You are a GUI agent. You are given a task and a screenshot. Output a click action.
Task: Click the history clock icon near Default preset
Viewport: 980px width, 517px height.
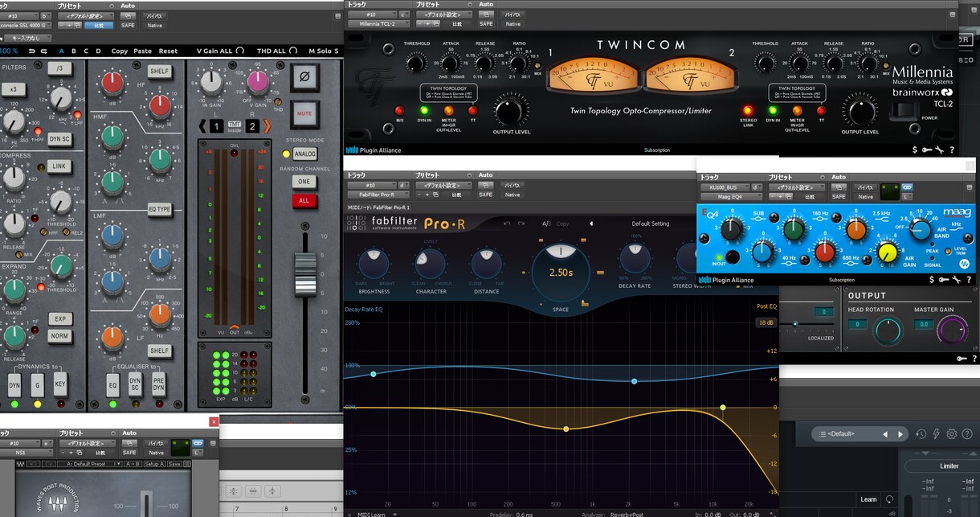click(921, 434)
